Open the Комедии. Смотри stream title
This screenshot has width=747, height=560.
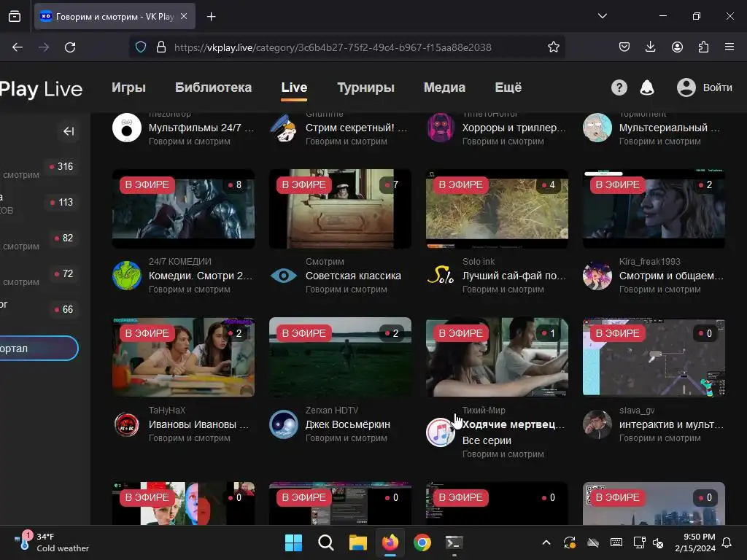pos(201,276)
